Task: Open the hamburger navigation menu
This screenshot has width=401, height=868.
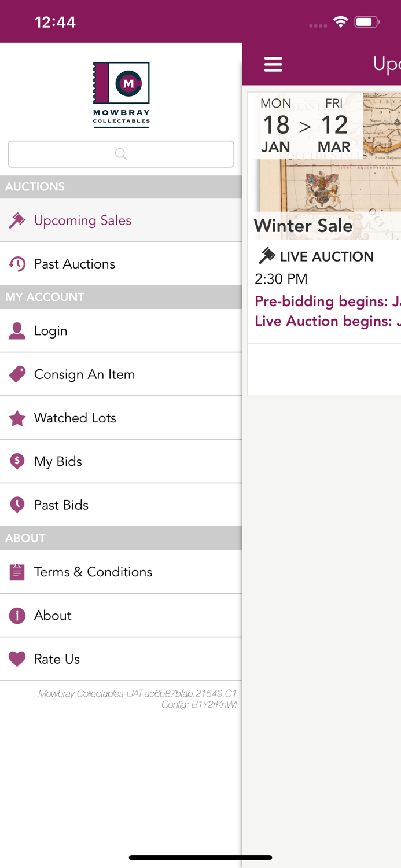Action: tap(273, 64)
